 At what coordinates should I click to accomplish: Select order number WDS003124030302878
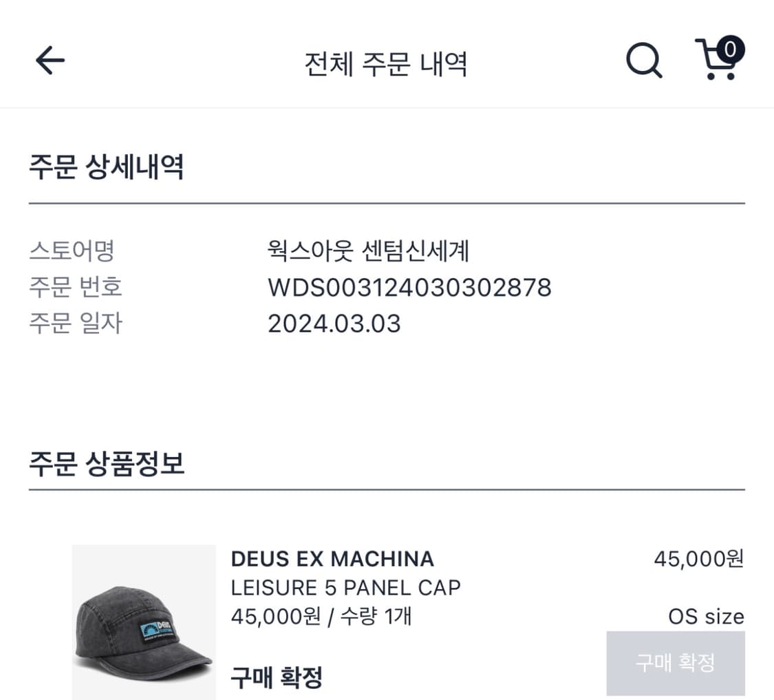coord(408,288)
